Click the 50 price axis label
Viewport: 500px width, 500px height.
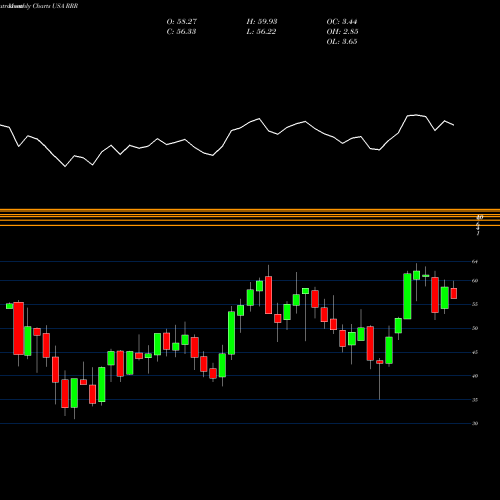[475, 328]
